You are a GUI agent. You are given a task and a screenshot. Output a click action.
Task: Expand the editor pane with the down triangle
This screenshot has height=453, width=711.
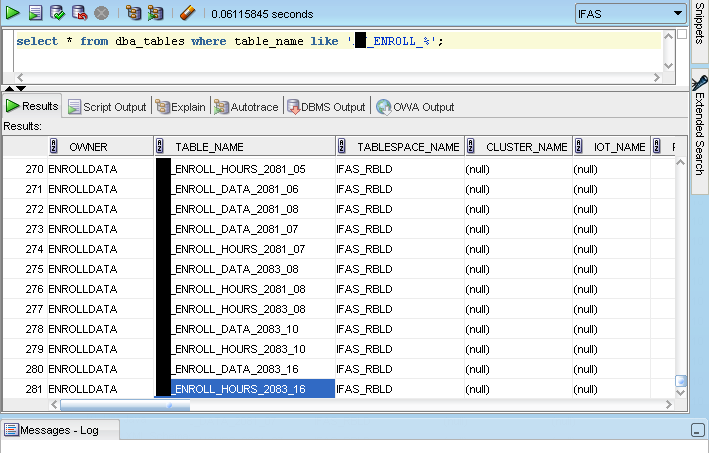coord(21,88)
